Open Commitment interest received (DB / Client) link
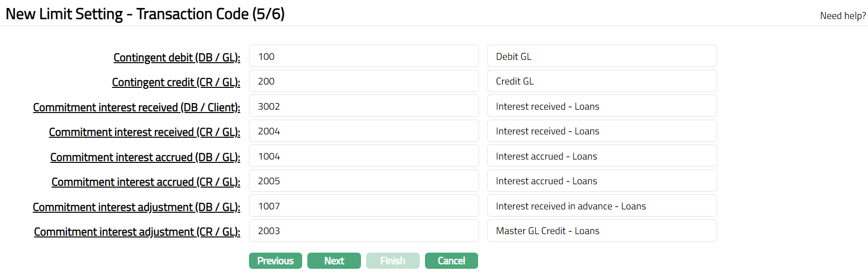The image size is (868, 274). [x=137, y=107]
